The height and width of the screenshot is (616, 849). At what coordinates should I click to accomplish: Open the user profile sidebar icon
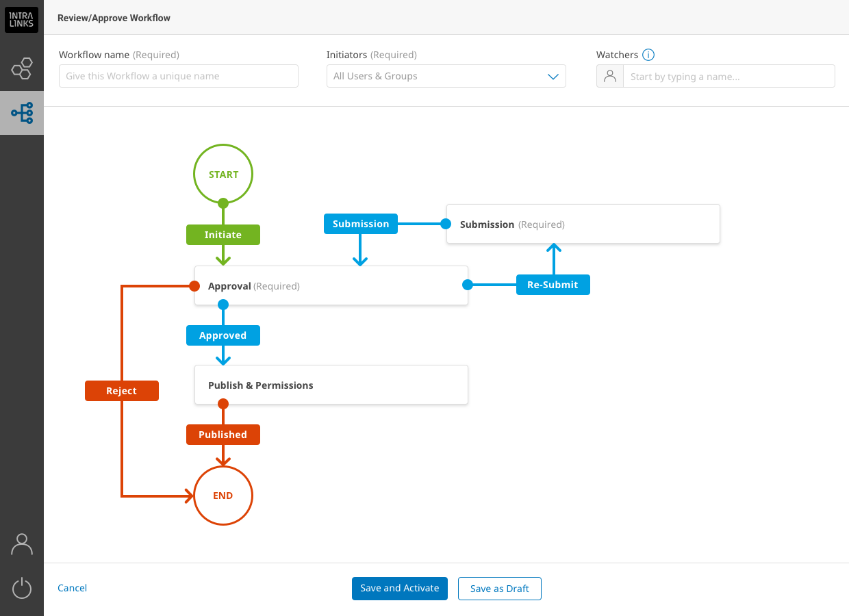(x=22, y=545)
